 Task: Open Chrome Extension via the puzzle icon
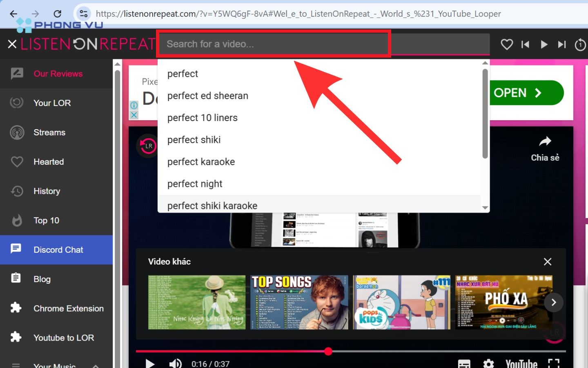(16, 308)
